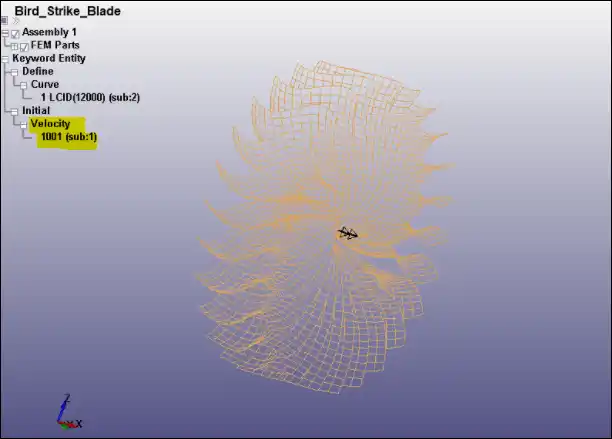Viewport: 612px width, 439px height.
Task: Select the Assembly 1 tree label
Action: tap(49, 32)
